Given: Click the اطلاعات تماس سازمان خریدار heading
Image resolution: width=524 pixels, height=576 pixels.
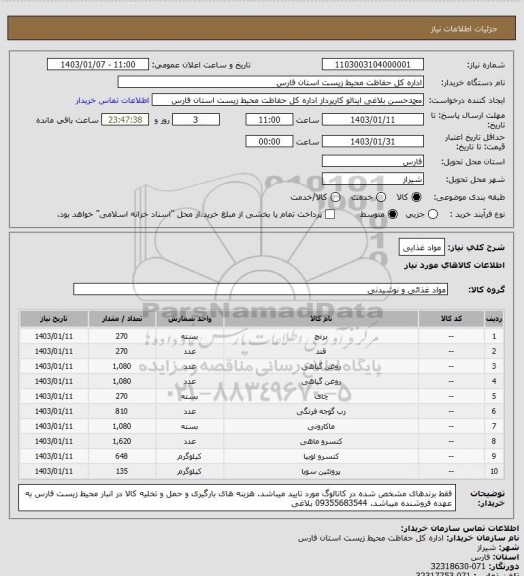Looking at the screenshot, I should [x=460, y=529].
